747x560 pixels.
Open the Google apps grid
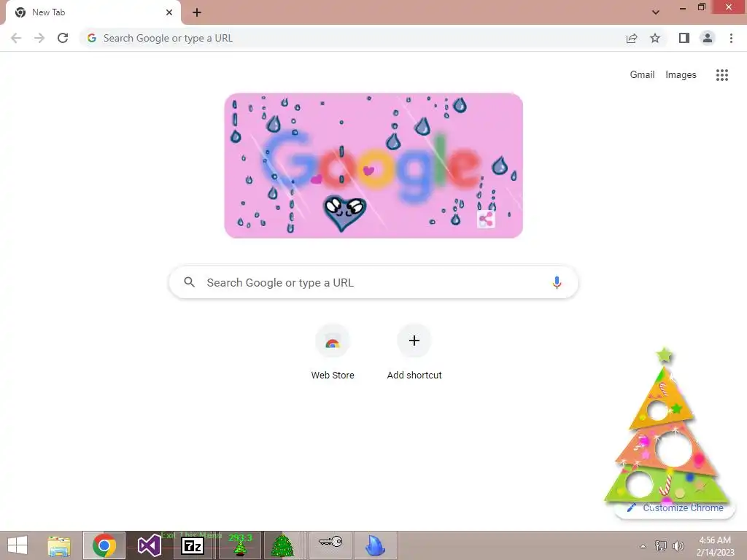pos(721,75)
